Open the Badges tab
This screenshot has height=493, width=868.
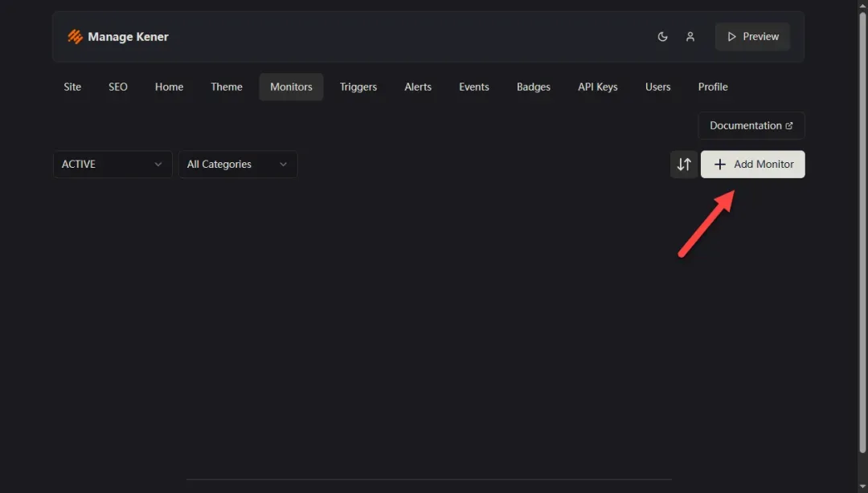pos(533,87)
